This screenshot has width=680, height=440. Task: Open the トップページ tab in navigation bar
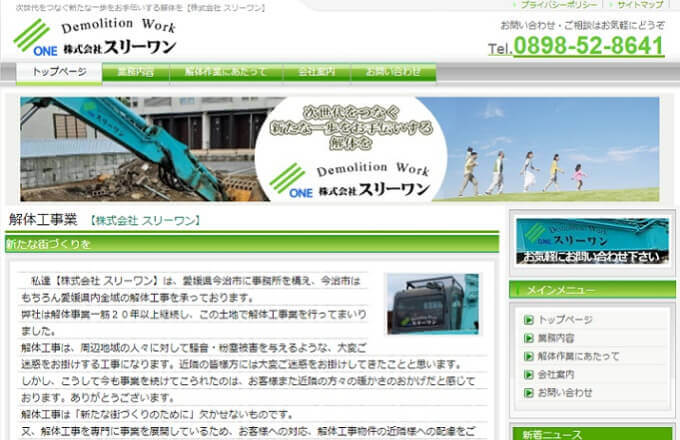(59, 72)
